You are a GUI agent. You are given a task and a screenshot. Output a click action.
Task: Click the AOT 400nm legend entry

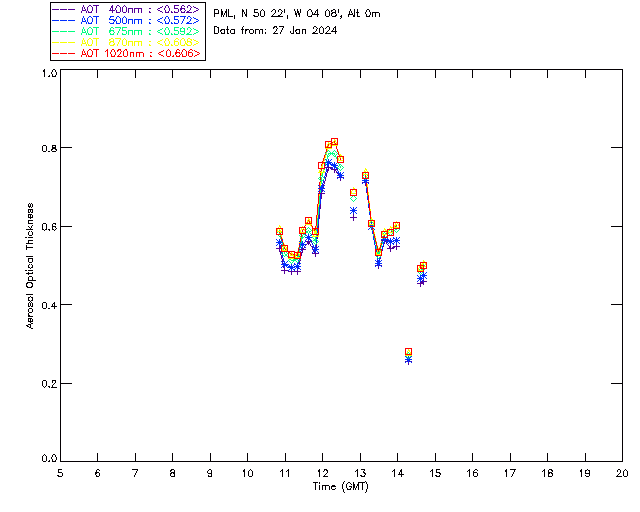click(x=127, y=9)
